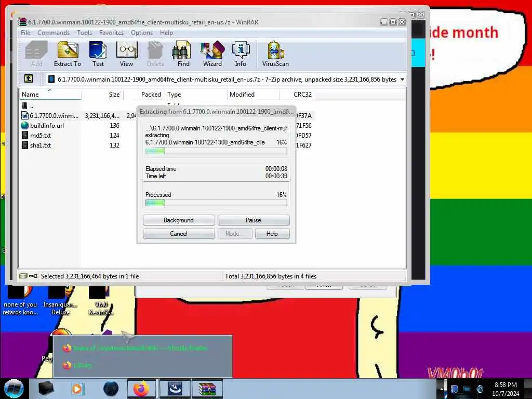Select the sha1.txt file icon
This screenshot has width=532, height=399.
coord(25,145)
